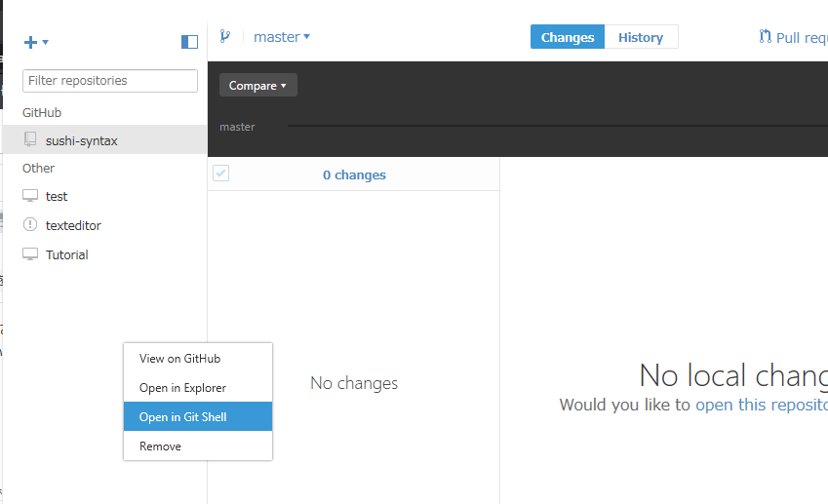Screen dimensions: 828x504
Task: Click the Other section heading
Action: click(38, 168)
